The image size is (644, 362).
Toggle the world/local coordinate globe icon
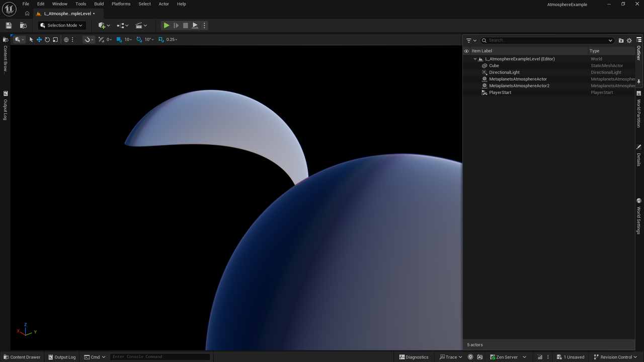[66, 39]
